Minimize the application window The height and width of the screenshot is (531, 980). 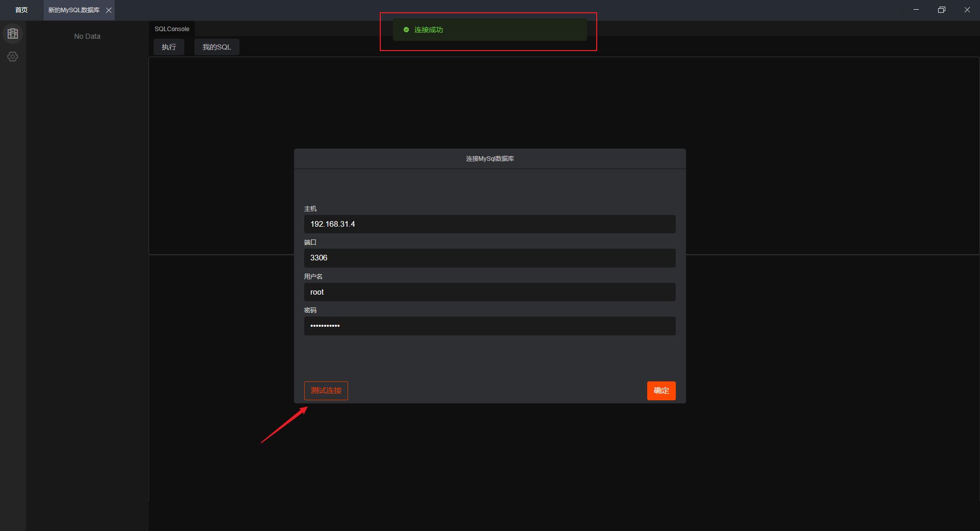pos(916,10)
